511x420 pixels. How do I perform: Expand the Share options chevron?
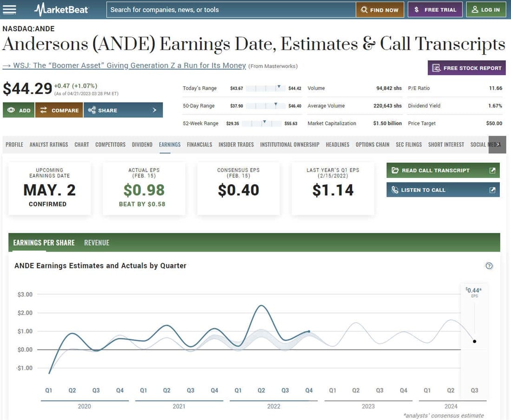pyautogui.click(x=155, y=110)
